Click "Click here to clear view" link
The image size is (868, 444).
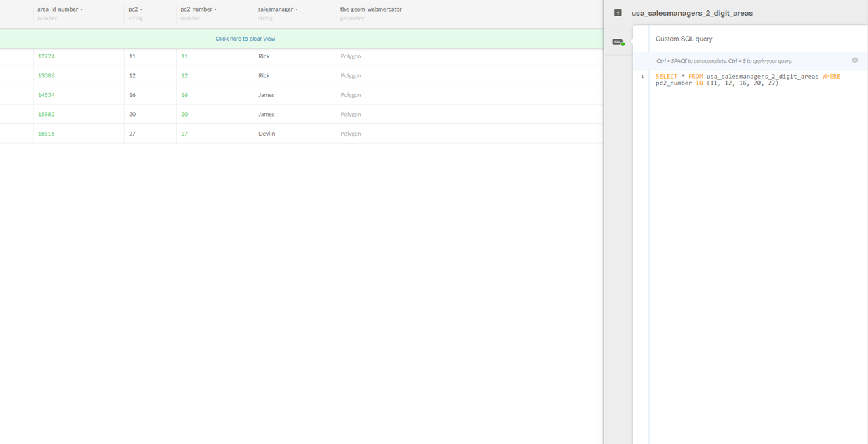pos(245,39)
